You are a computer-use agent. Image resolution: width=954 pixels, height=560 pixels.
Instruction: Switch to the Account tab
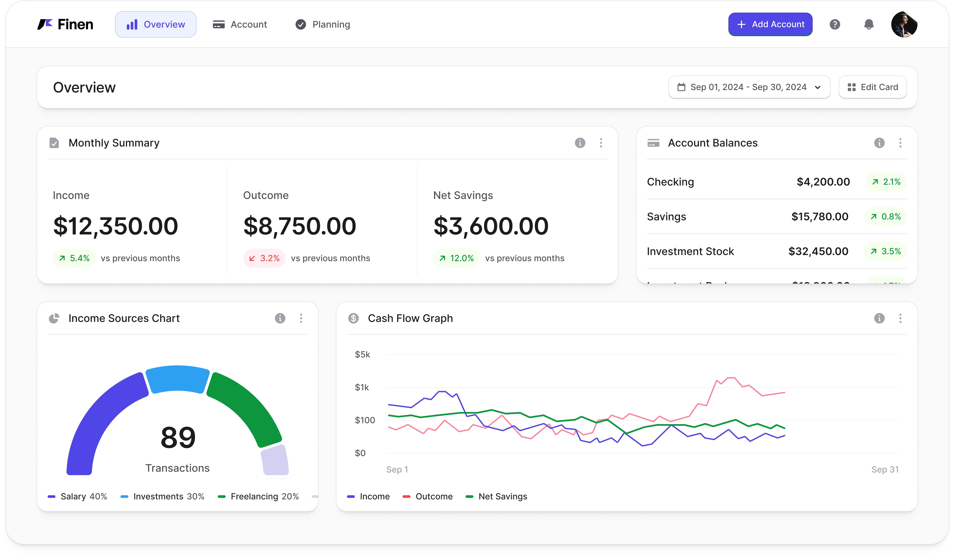point(240,25)
